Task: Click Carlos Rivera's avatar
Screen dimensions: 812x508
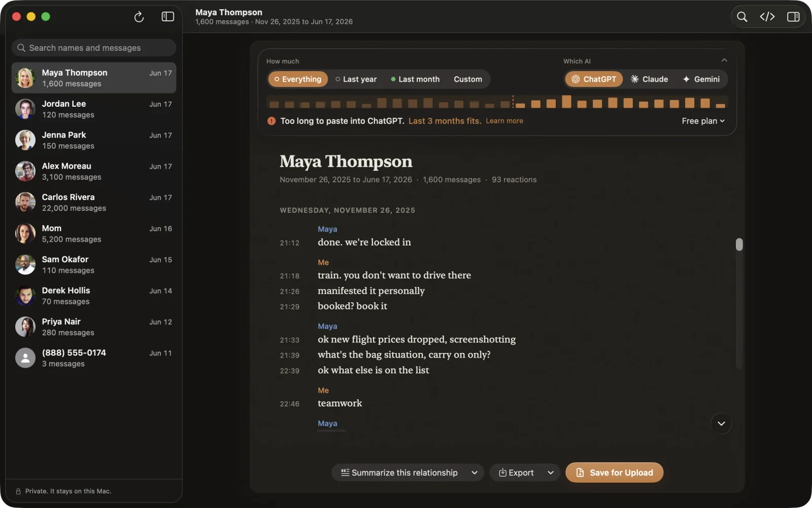Action: (x=25, y=202)
